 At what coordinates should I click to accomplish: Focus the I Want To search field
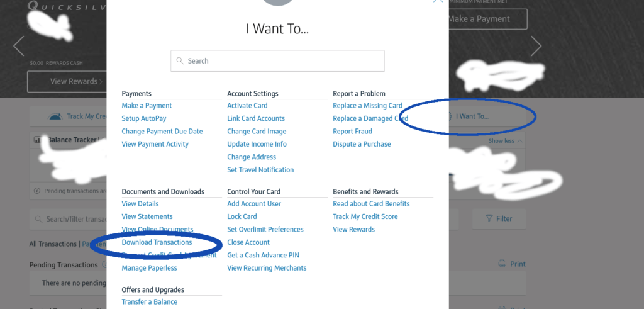pos(277,61)
